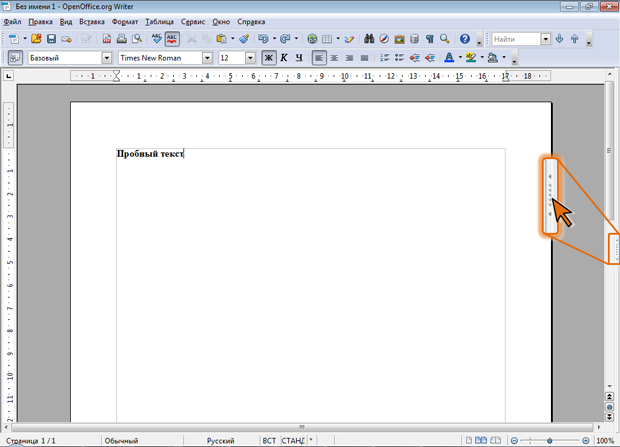Open OpenOffice Help question mark icon
Viewport: 620px width, 447px height.
(465, 39)
